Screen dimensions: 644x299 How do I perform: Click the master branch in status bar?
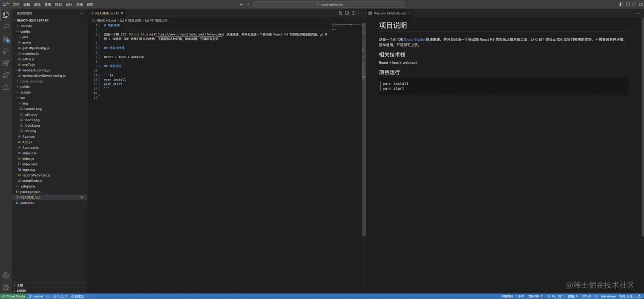(37, 296)
